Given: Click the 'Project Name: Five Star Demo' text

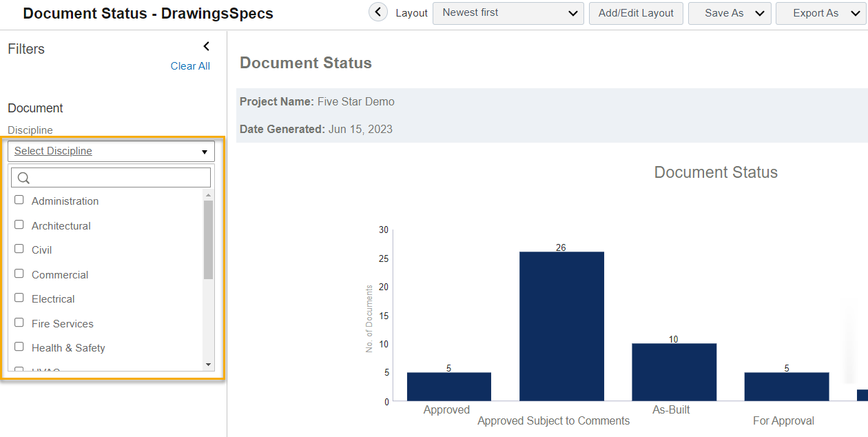Looking at the screenshot, I should [317, 102].
